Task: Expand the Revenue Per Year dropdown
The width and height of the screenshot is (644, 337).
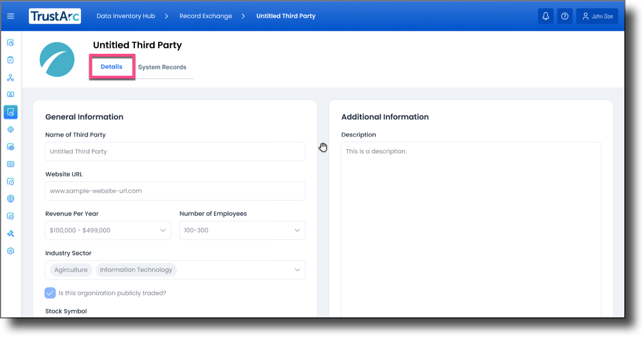Action: (x=108, y=230)
